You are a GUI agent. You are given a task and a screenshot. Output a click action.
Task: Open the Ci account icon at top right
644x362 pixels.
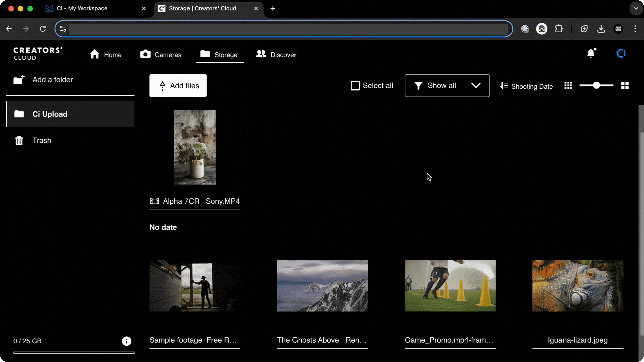coord(621,53)
